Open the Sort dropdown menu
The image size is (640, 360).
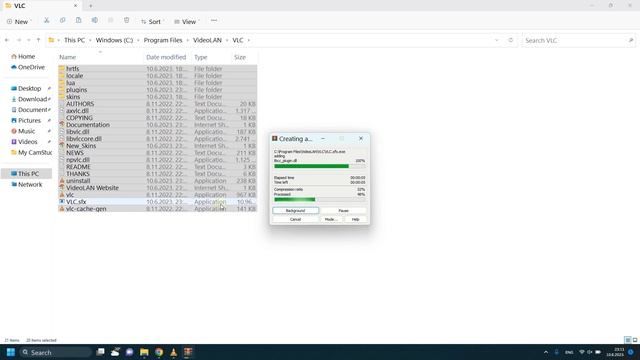pos(152,22)
